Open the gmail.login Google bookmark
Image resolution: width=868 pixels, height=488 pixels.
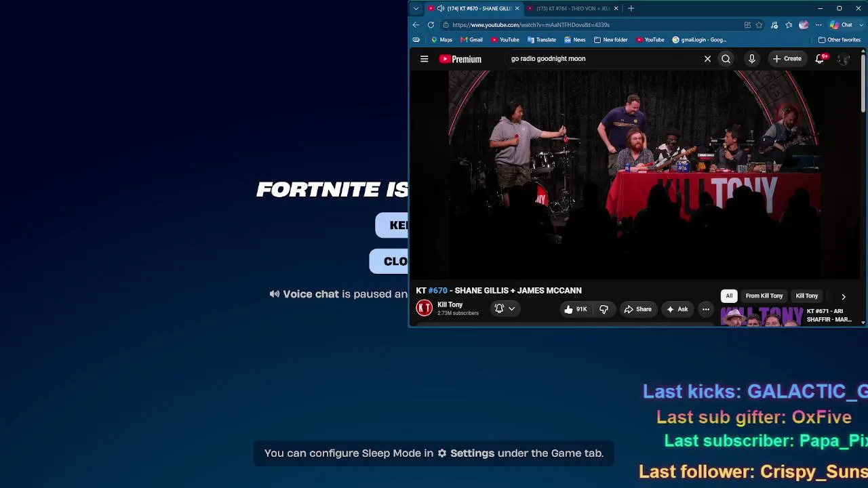tap(700, 40)
